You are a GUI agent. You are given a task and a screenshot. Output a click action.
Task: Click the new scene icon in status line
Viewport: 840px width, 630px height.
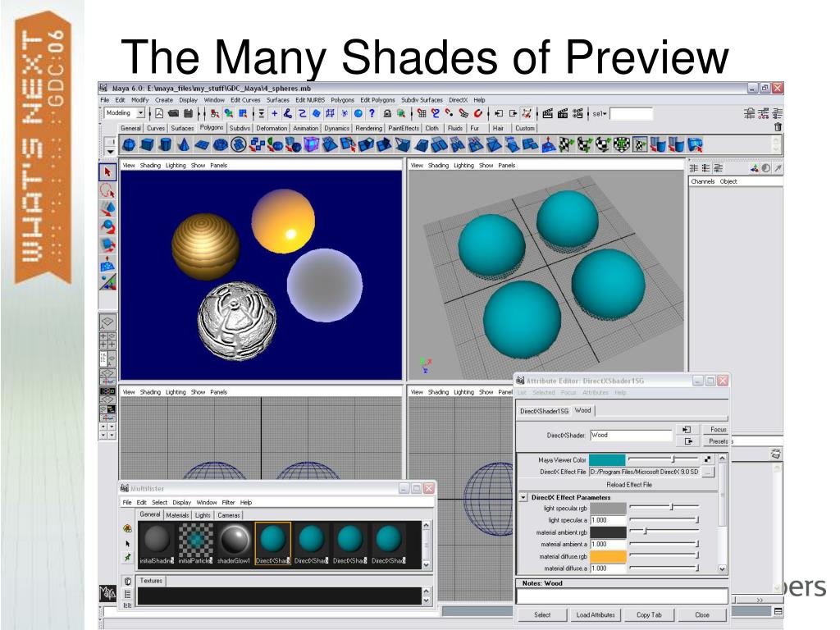pyautogui.click(x=159, y=113)
